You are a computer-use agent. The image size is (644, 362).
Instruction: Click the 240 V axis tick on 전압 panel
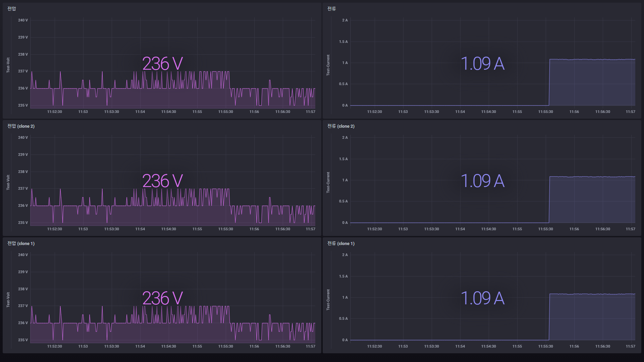(22, 20)
